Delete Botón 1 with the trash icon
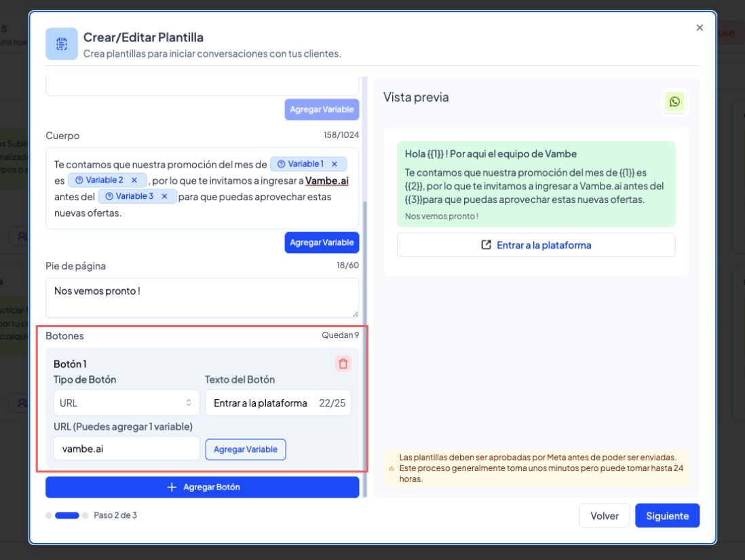This screenshot has height=560, width=745. 343,364
